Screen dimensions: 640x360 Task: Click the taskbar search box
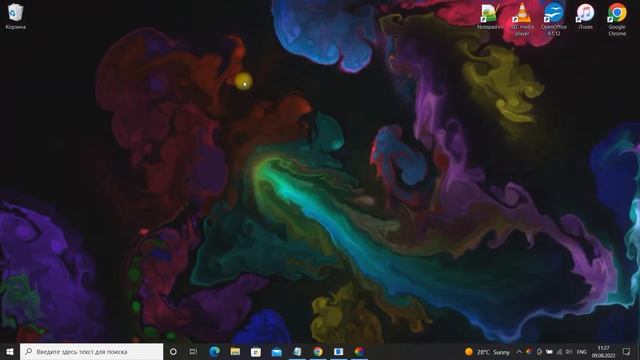pyautogui.click(x=91, y=351)
